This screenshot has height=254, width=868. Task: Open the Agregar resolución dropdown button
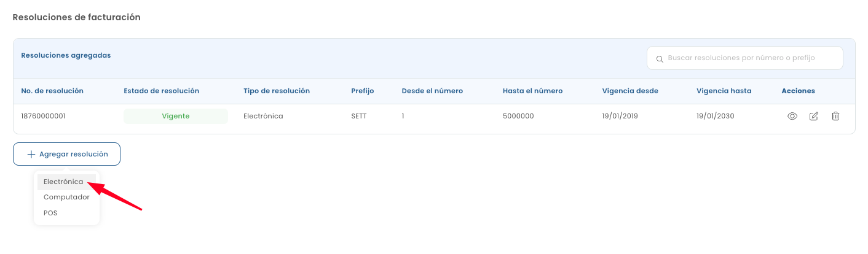66,155
